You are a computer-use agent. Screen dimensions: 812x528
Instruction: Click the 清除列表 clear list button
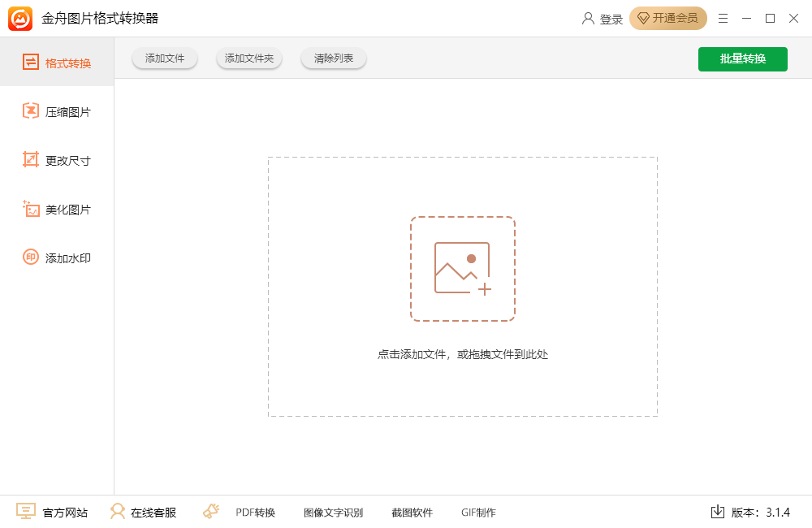333,58
